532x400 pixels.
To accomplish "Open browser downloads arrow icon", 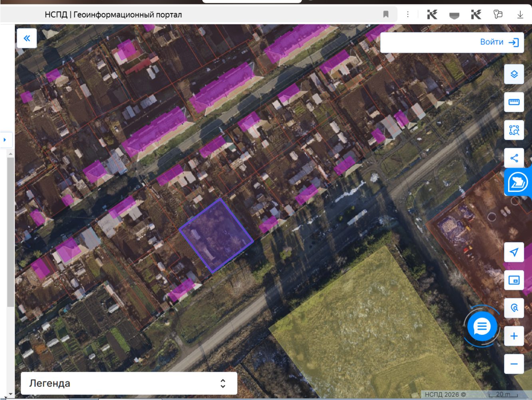I will click(520, 15).
